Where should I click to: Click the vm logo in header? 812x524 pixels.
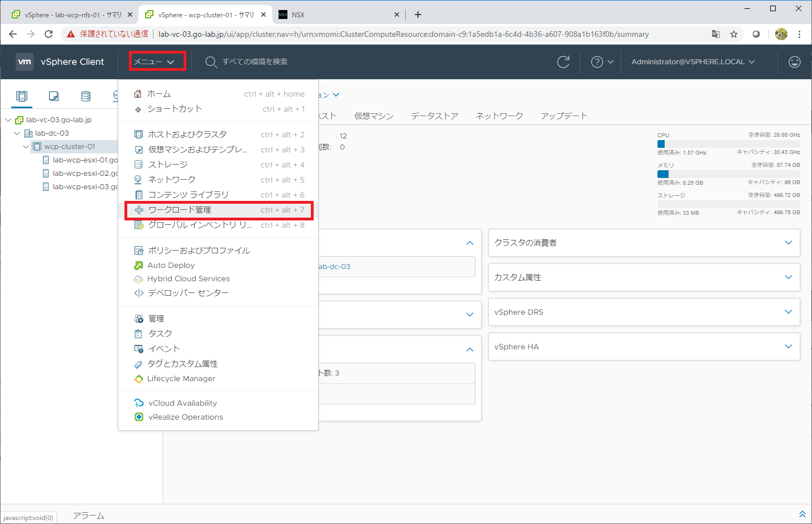coord(25,61)
